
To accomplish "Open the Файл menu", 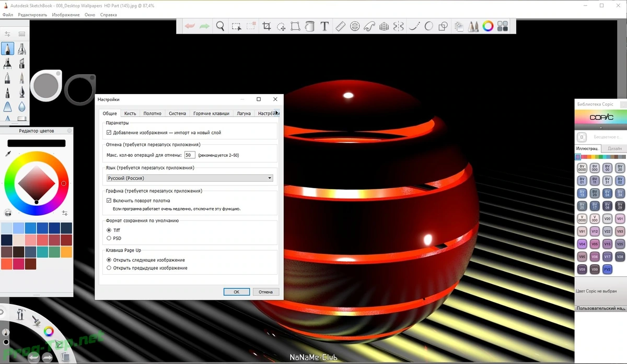I will (8, 15).
